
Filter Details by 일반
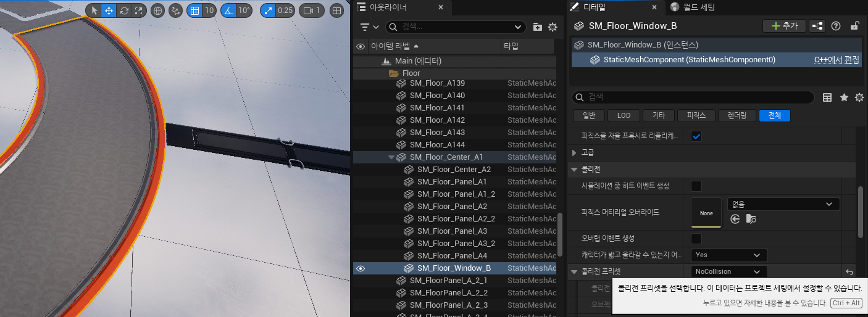(x=589, y=116)
